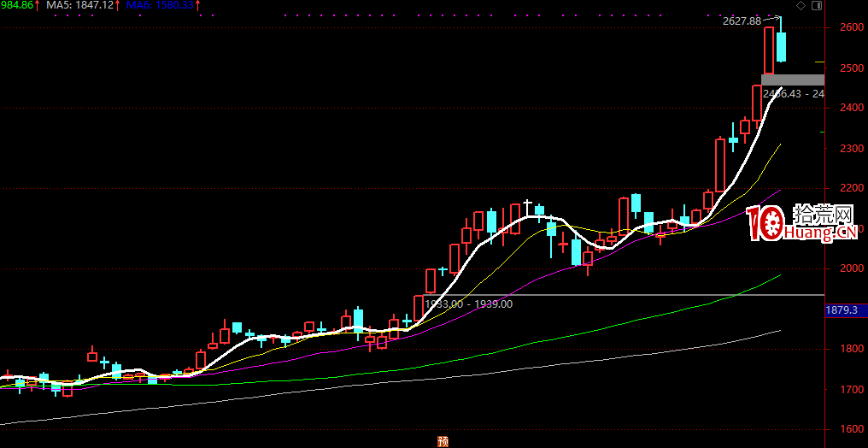This screenshot has height=448, width=868.
Task: Click the orange 预 forecast marker
Action: click(x=443, y=441)
